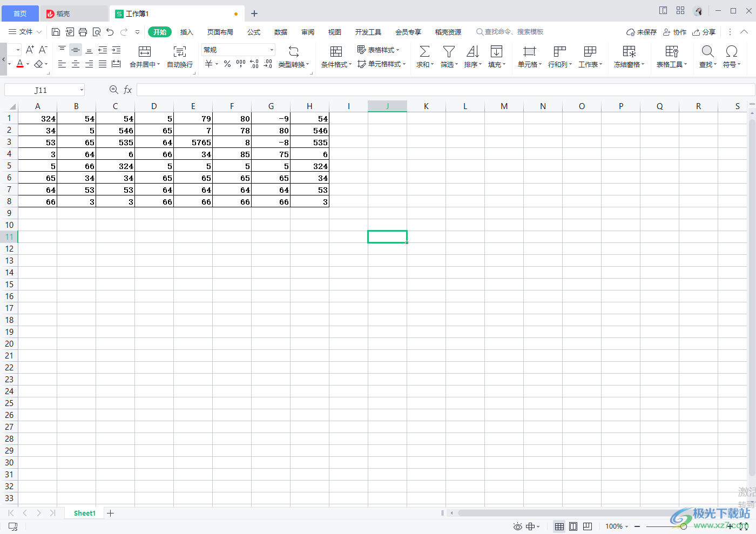Toggle eye protection mode icon
The width and height of the screenshot is (756, 534).
(x=517, y=526)
